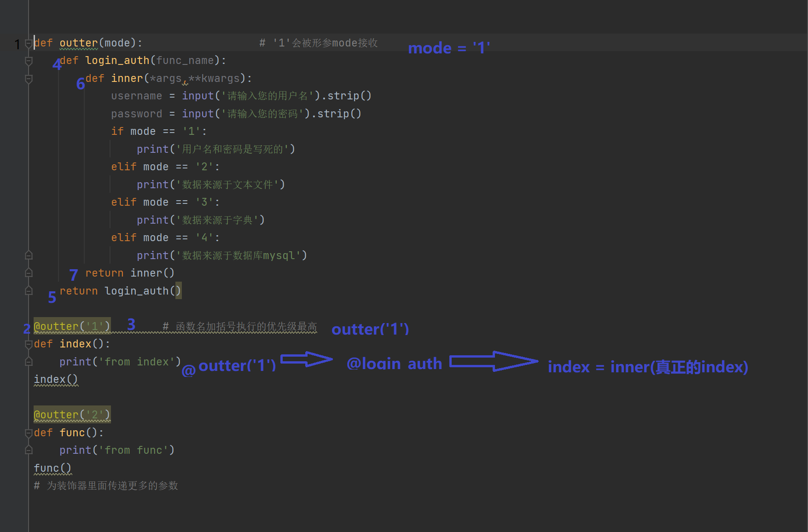This screenshot has height=532, width=808.
Task: Click the print('from index') line
Action: click(x=120, y=362)
